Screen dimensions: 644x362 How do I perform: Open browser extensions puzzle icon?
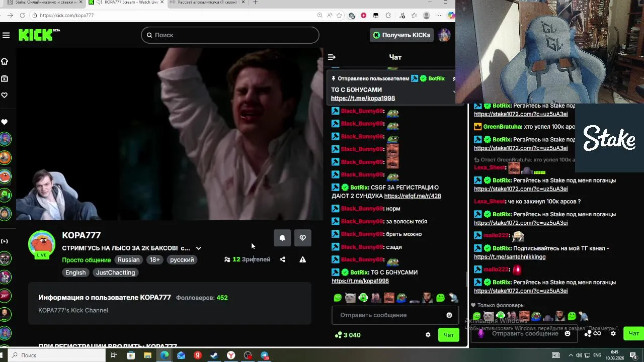388,16
